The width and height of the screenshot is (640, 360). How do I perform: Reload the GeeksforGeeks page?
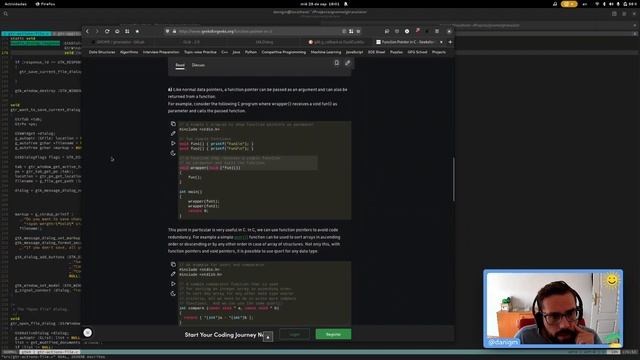[x=107, y=31]
